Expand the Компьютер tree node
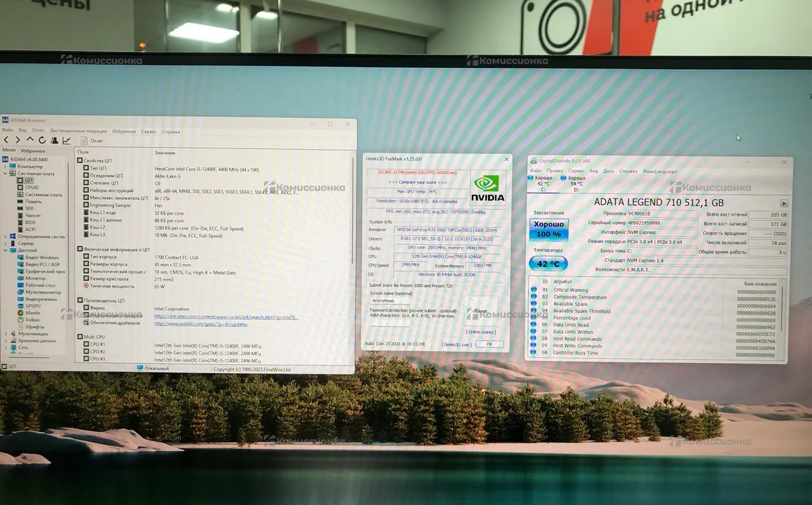 coord(5,166)
